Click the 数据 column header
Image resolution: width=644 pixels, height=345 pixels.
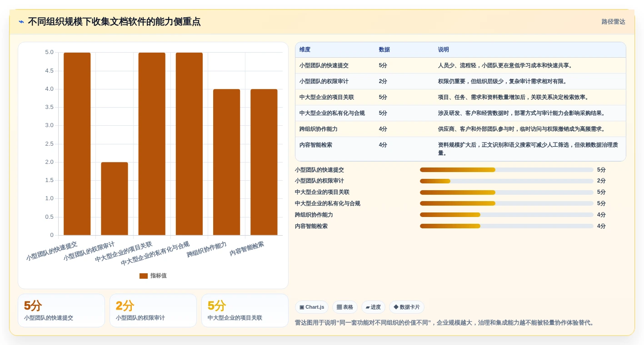[x=384, y=50]
